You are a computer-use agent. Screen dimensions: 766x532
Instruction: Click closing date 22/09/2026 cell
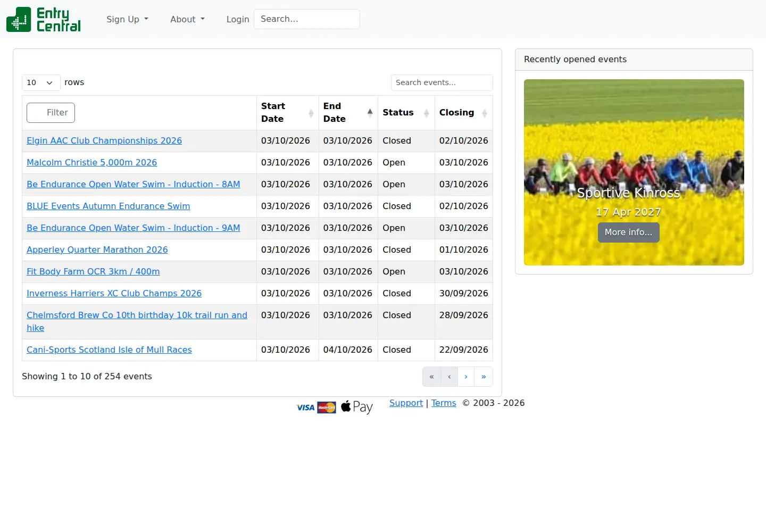pos(464,350)
